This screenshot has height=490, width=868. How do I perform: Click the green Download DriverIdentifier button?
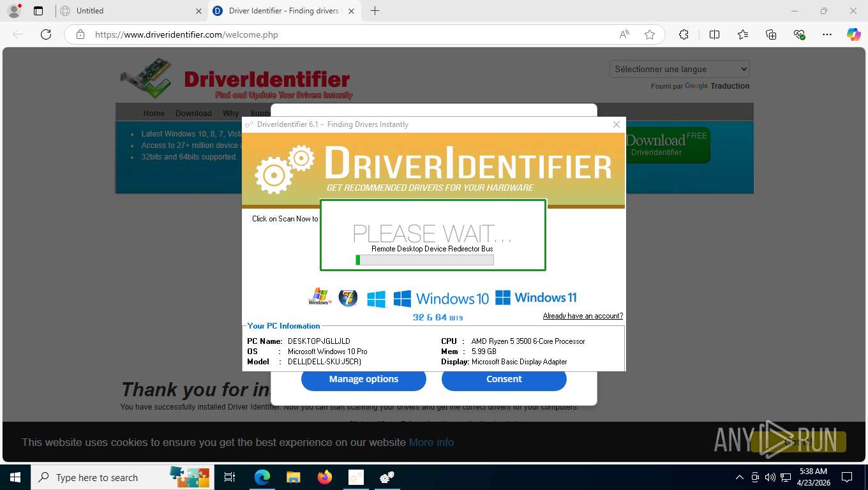668,145
